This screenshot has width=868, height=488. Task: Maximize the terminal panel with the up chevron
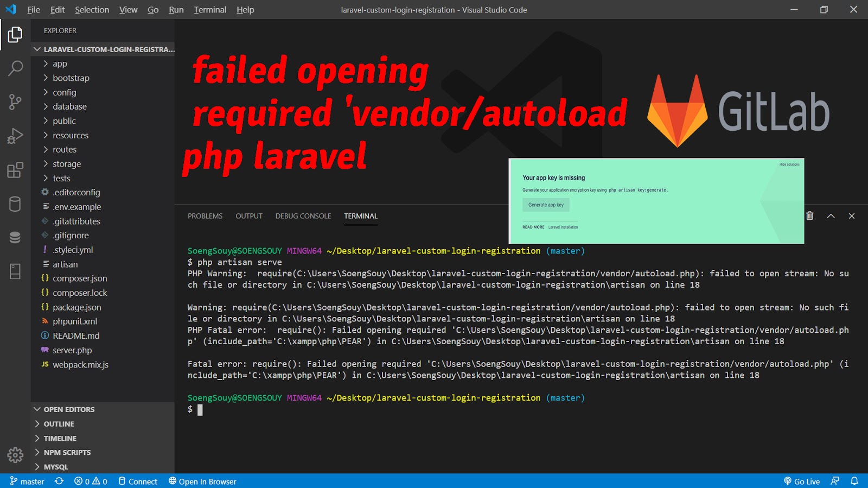click(x=831, y=216)
